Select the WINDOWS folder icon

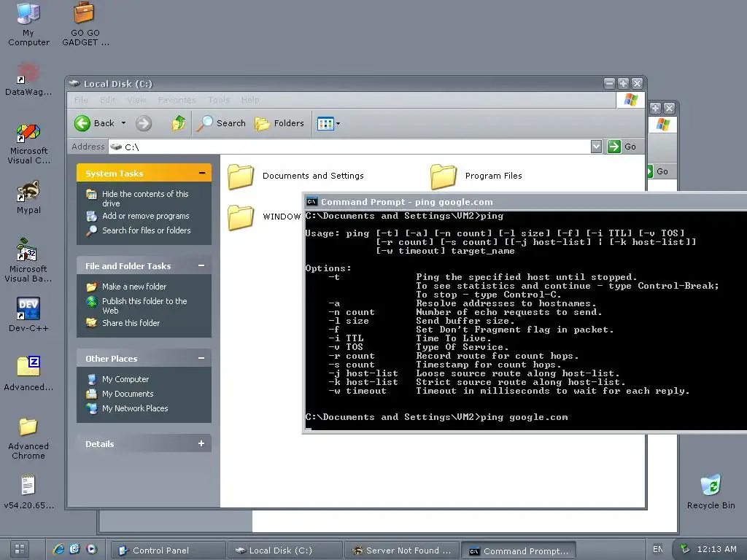241,217
